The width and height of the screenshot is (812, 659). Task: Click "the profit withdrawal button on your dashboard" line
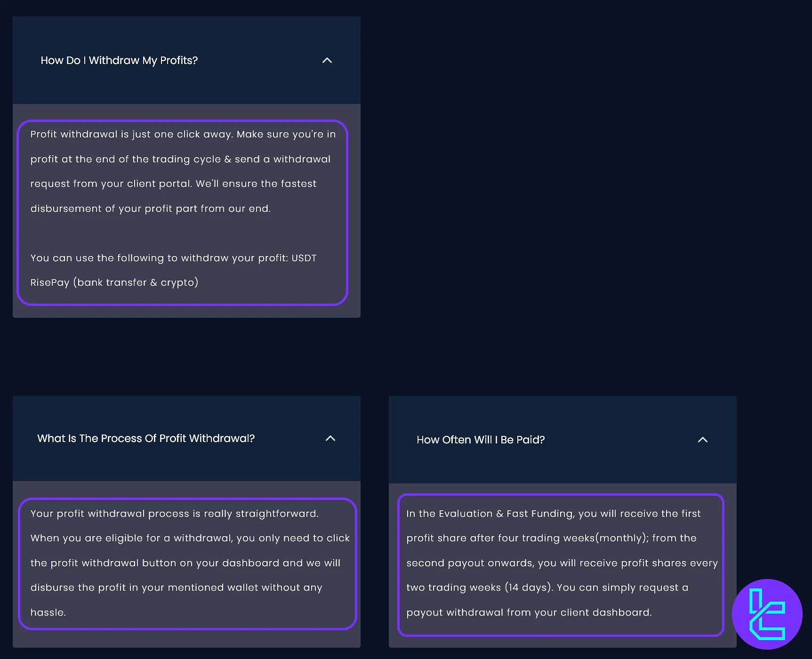[x=185, y=563]
